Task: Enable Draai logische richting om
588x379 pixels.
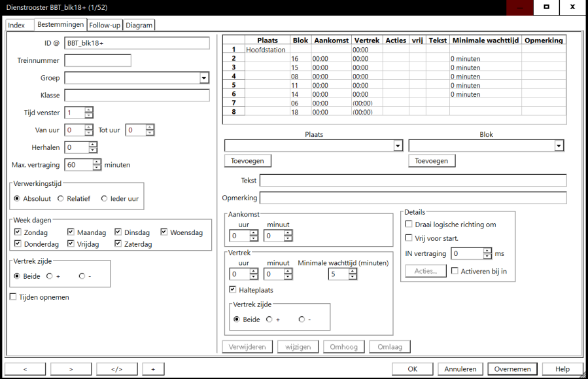Action: (x=409, y=225)
